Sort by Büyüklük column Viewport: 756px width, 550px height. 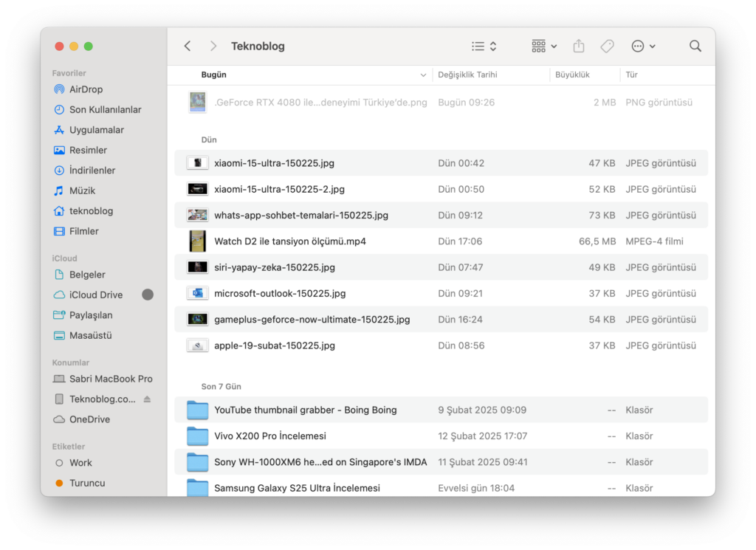572,75
